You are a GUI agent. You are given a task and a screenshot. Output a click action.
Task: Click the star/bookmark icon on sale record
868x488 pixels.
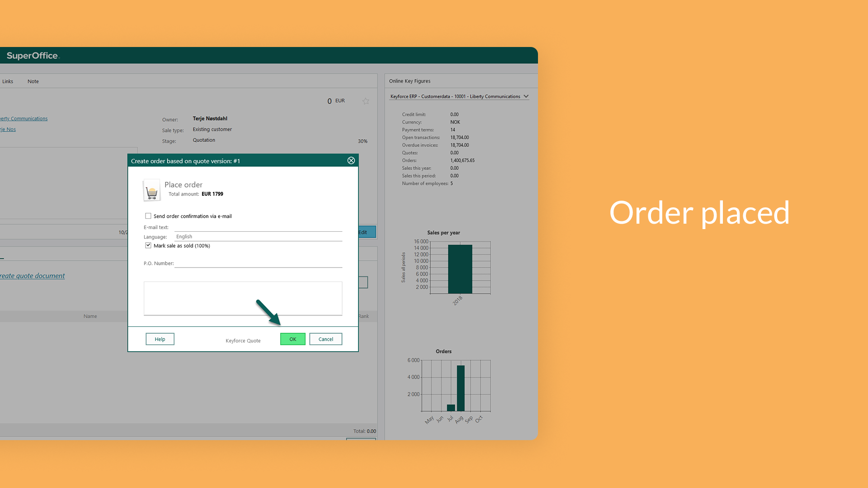366,101
